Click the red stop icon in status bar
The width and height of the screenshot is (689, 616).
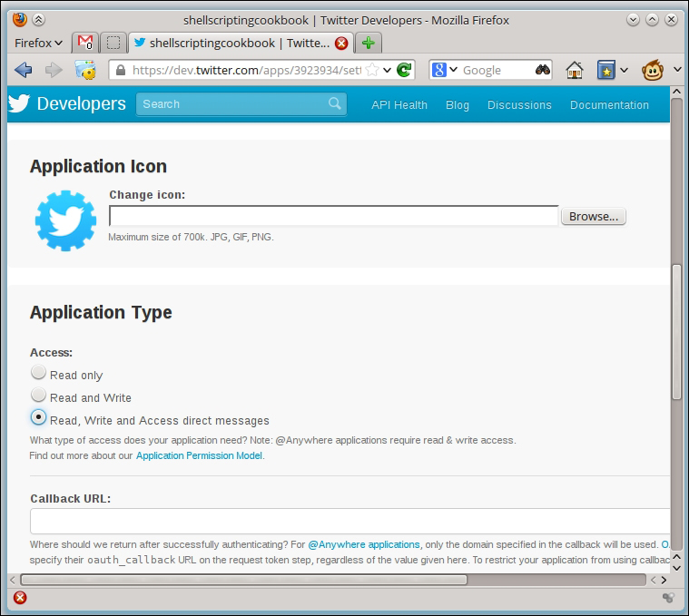(x=20, y=598)
